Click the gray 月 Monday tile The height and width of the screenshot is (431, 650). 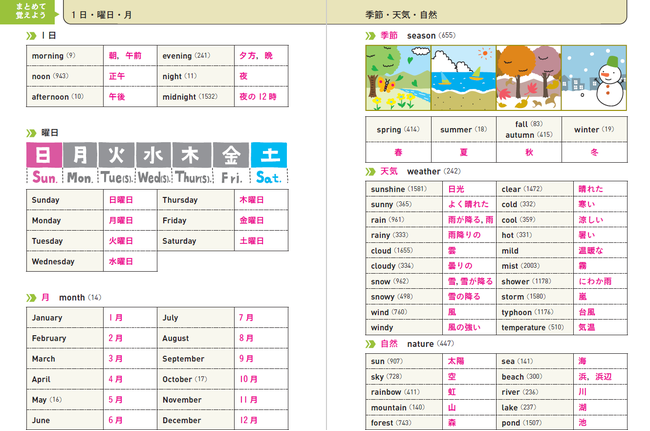point(80,155)
